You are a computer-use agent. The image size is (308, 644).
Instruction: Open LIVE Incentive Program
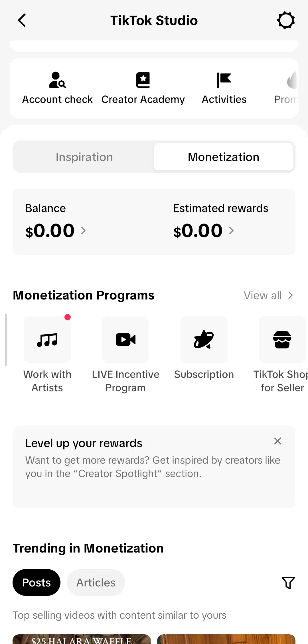[125, 340]
